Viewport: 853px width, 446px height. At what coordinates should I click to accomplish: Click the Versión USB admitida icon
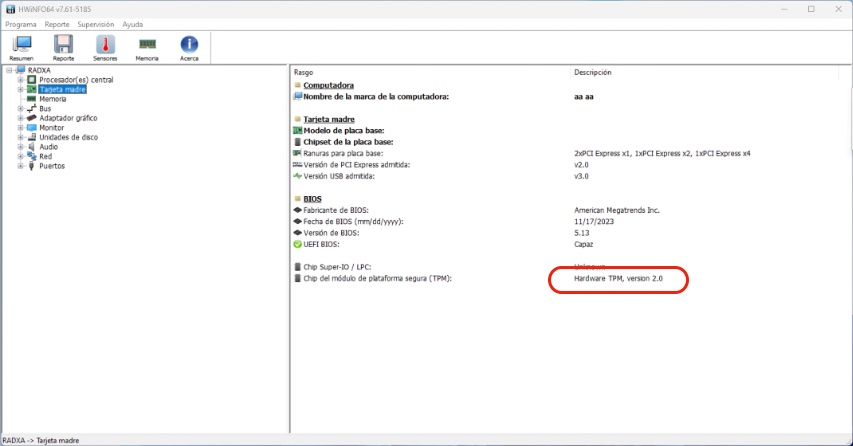297,176
